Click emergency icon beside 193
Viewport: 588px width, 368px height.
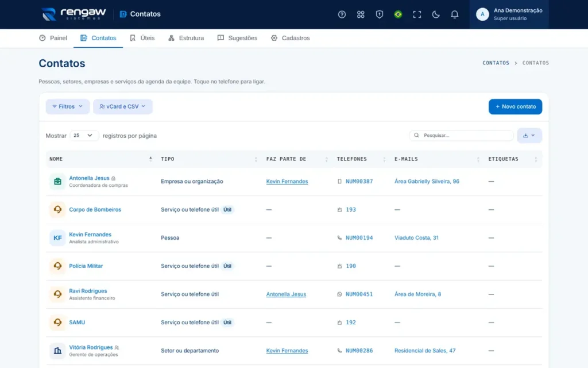tap(339, 209)
